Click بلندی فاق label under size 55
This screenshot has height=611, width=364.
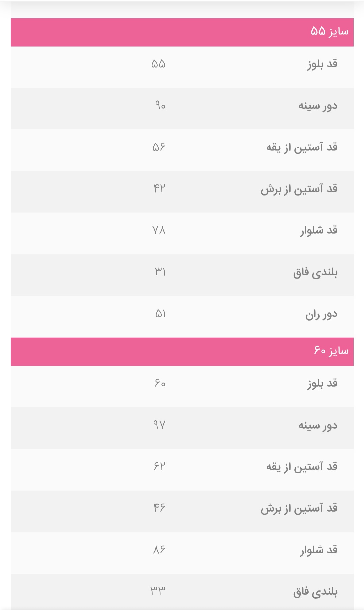click(x=315, y=272)
